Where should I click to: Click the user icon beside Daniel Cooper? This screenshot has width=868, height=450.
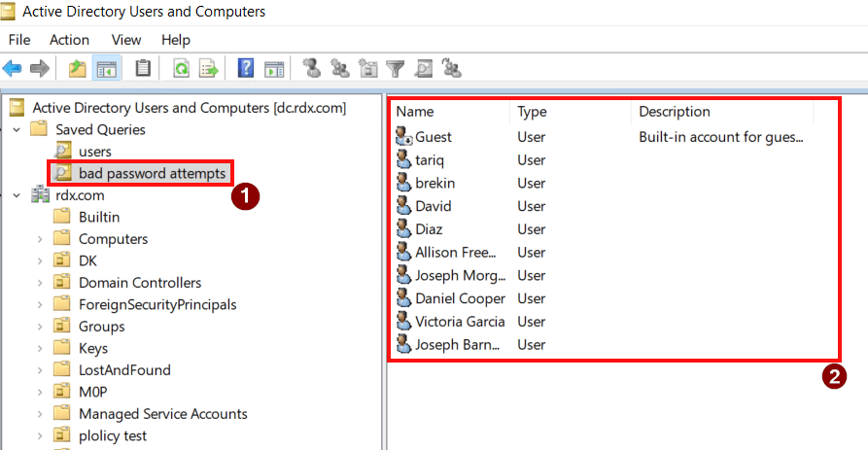(x=404, y=298)
